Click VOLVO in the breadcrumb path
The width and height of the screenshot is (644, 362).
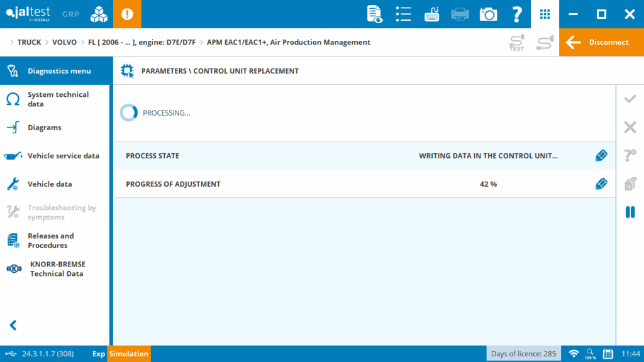[64, 42]
